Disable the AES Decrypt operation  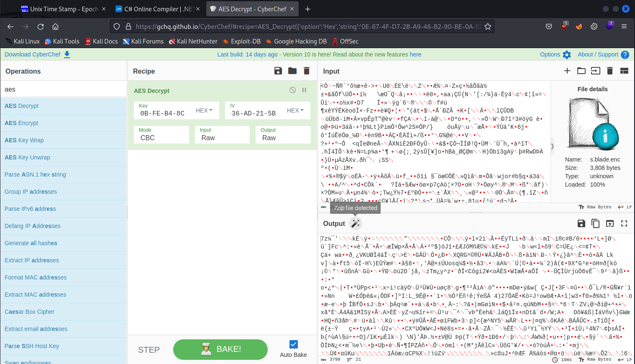click(292, 90)
